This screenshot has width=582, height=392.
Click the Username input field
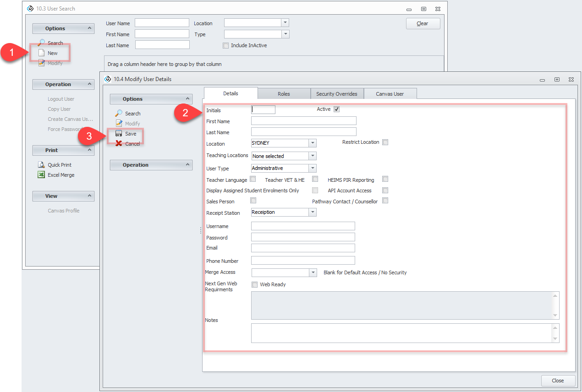point(303,226)
